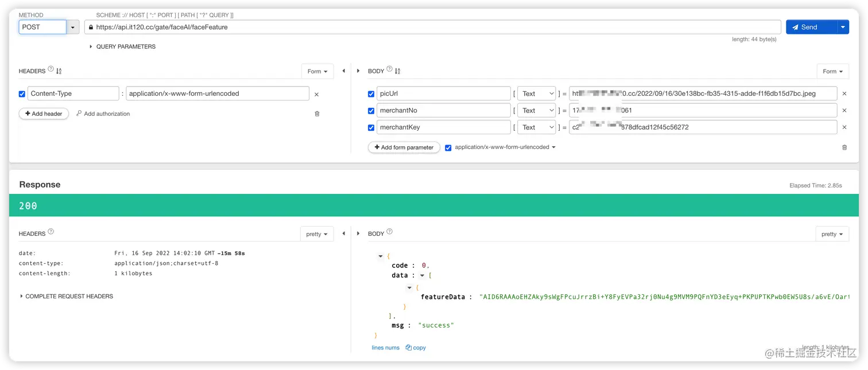This screenshot has height=370, width=868.
Task: Toggle the merchantKey parameter checkbox
Action: pos(371,128)
